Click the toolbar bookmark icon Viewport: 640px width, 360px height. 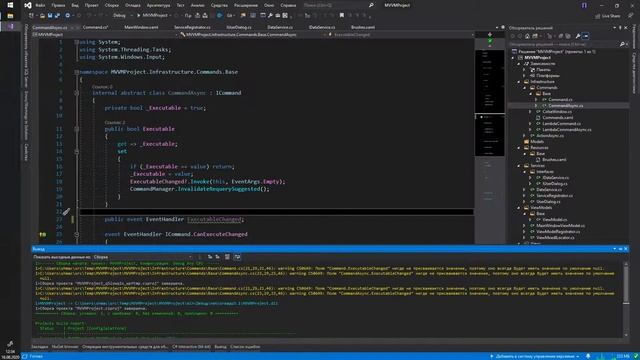click(342, 16)
